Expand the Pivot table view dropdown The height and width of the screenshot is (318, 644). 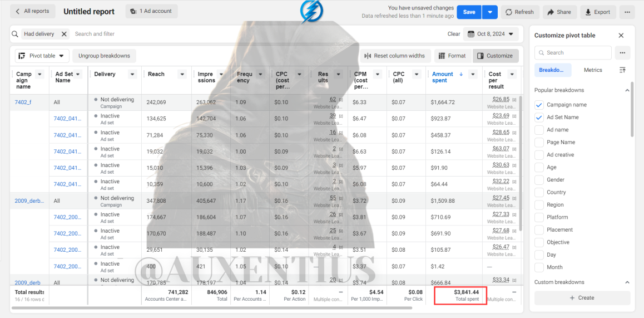(x=42, y=56)
